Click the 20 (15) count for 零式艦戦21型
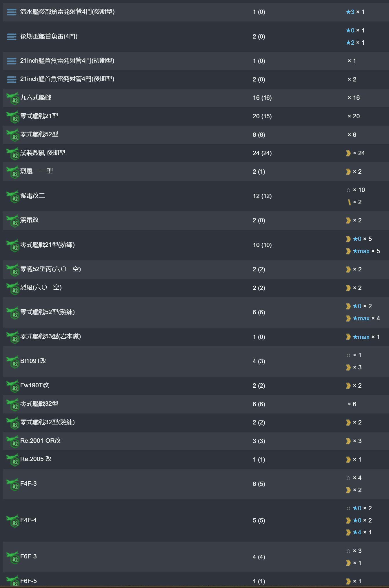This screenshot has width=389, height=588. click(262, 116)
